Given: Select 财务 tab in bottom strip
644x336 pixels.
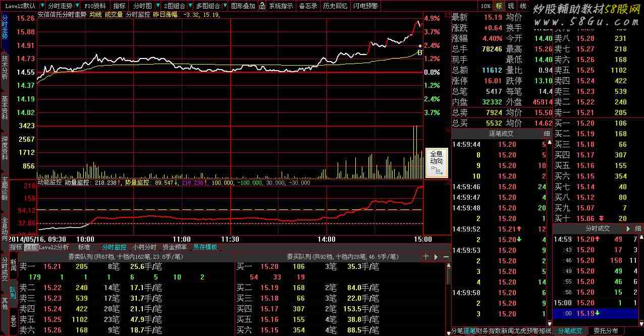Looking at the screenshot, I should [x=481, y=331].
